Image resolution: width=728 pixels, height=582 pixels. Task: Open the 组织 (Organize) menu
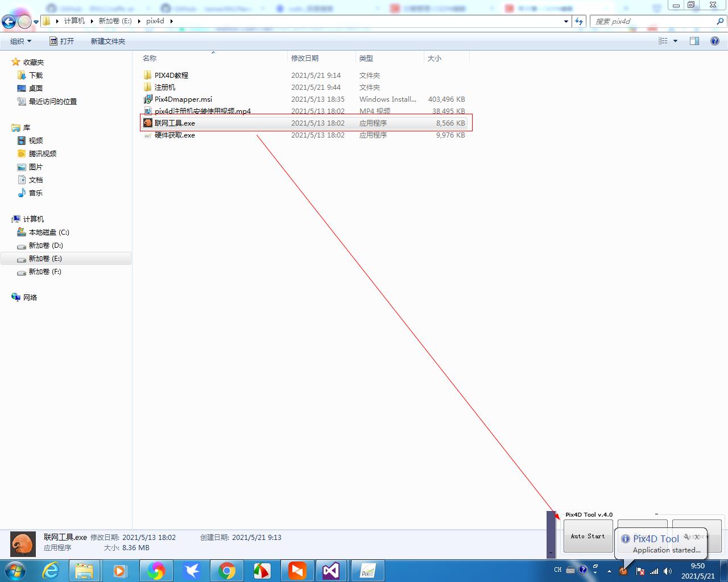click(20, 41)
